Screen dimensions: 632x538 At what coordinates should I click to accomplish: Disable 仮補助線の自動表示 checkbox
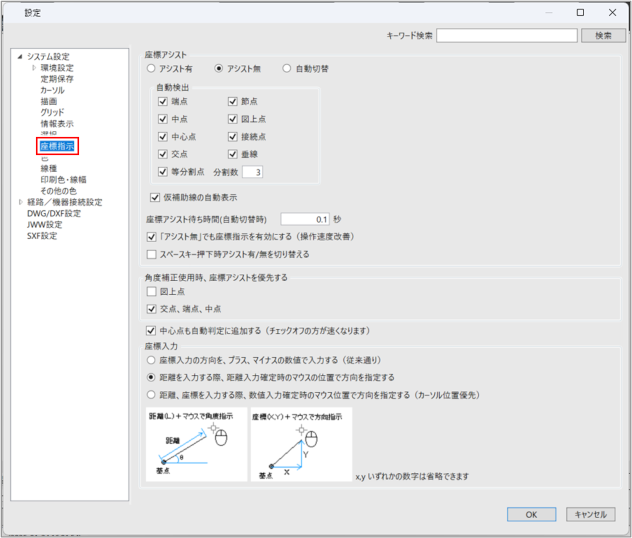click(x=155, y=197)
